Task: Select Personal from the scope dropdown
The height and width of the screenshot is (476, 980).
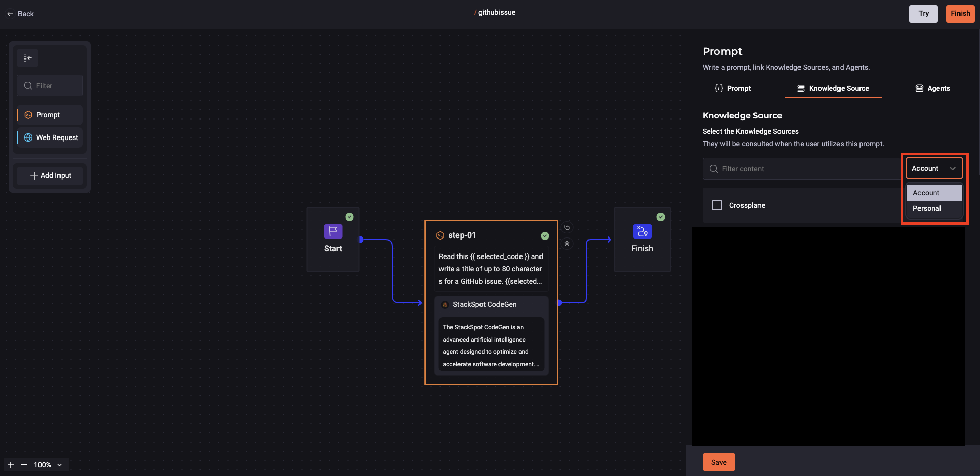Action: click(927, 208)
